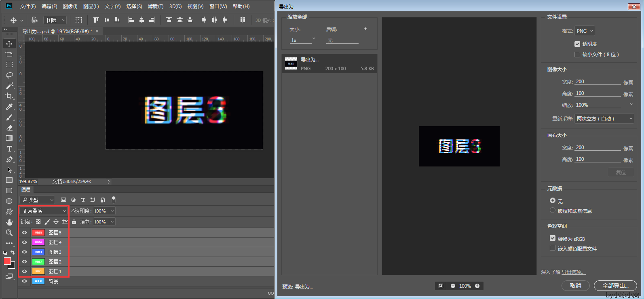Open the 图像(I) menu

click(70, 6)
